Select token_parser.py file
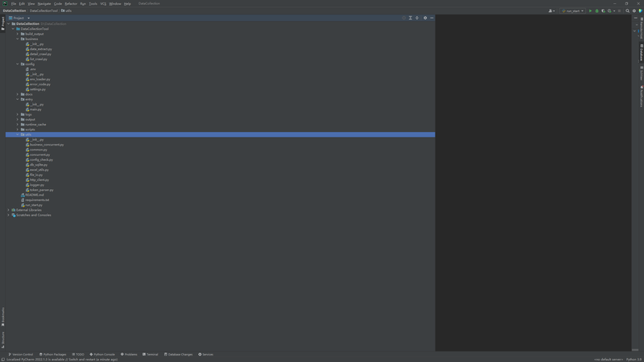Screen dimensions: 644x362 (42, 190)
